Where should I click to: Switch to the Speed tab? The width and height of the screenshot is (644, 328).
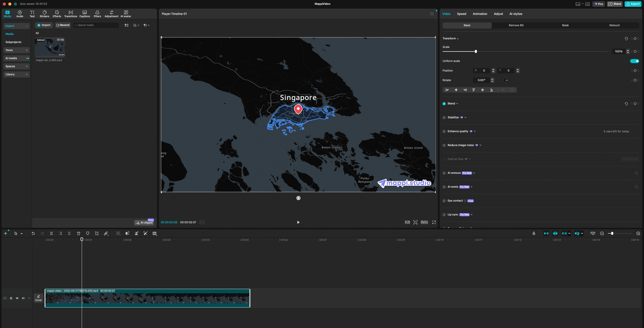point(462,14)
